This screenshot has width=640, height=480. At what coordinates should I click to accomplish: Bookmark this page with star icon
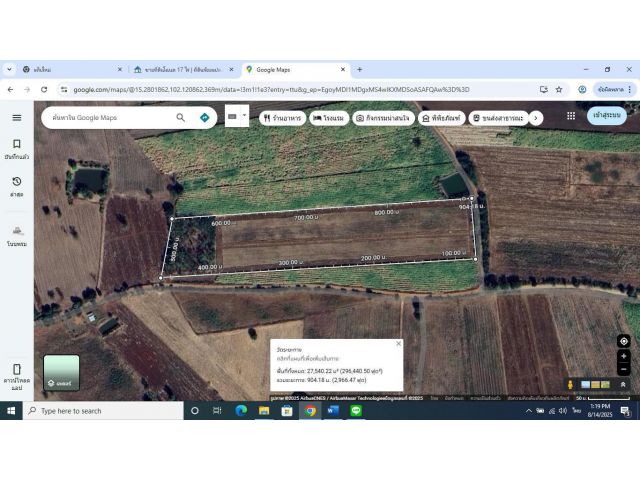tap(559, 89)
